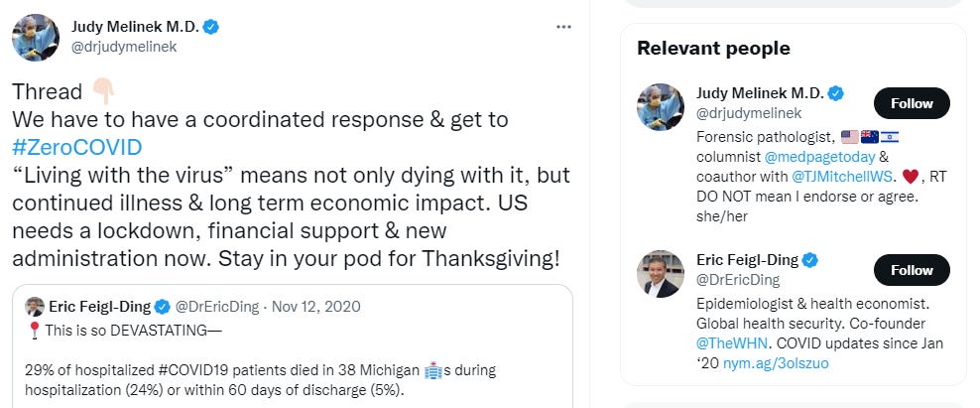Follow Judy Melinek M.D.

pyautogui.click(x=912, y=103)
